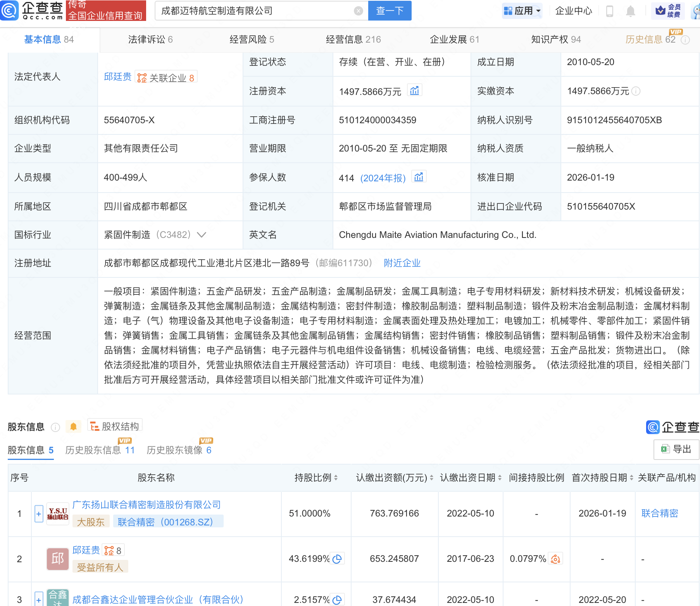Expand 广东扬山联合精密 shareholder row
The image size is (700, 606).
(x=39, y=514)
